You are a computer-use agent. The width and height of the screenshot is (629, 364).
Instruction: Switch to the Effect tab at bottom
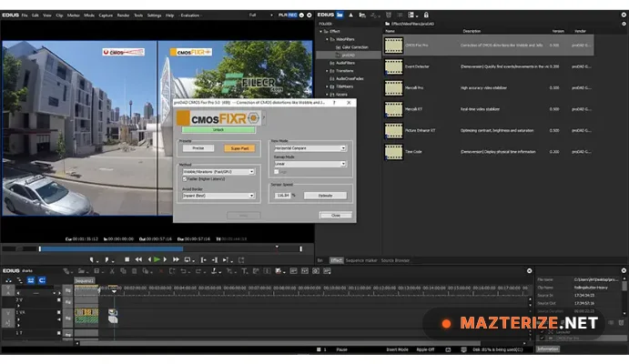(x=336, y=260)
